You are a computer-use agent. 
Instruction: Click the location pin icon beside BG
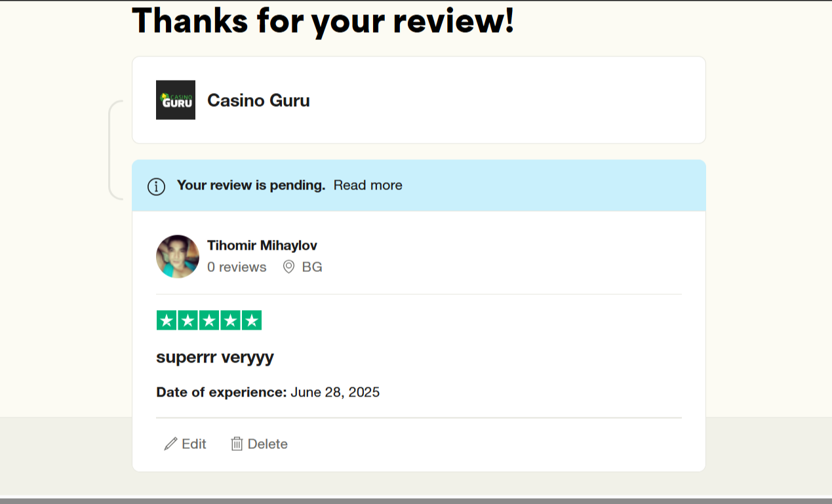coord(288,267)
